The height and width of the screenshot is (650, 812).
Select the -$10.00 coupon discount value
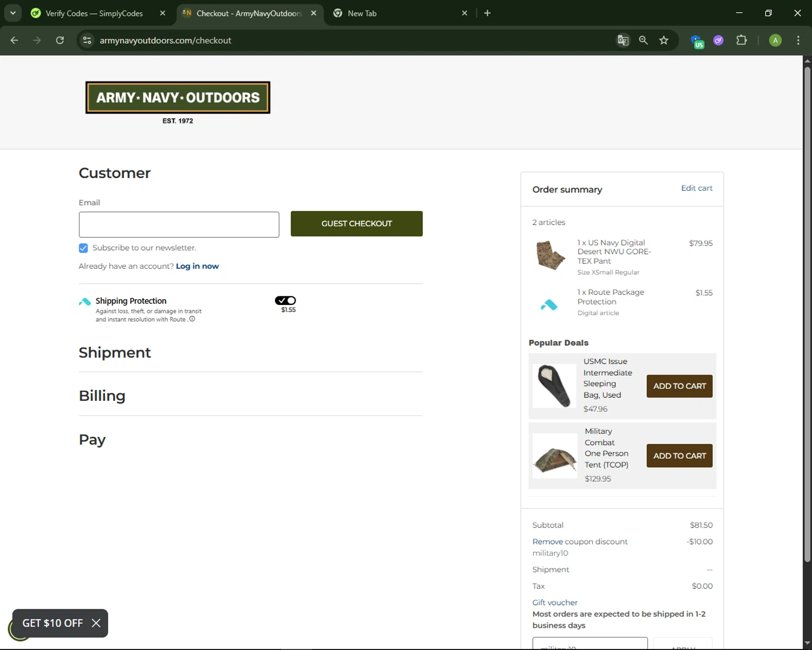(699, 542)
